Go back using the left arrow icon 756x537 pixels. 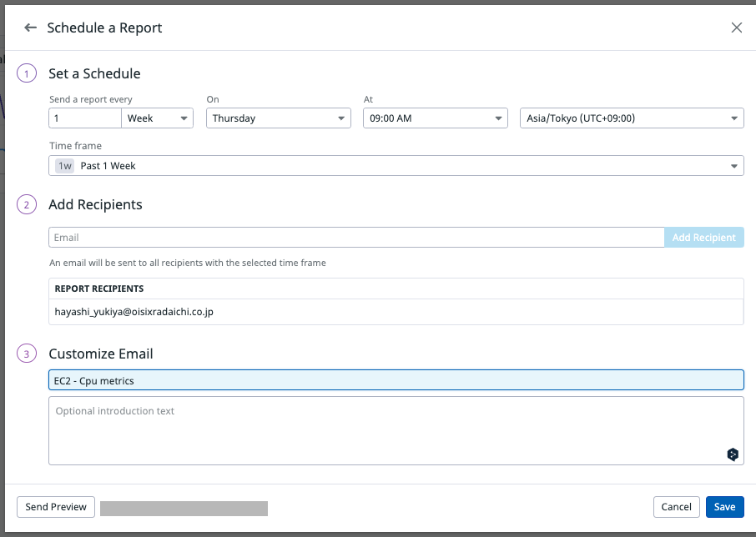(30, 28)
